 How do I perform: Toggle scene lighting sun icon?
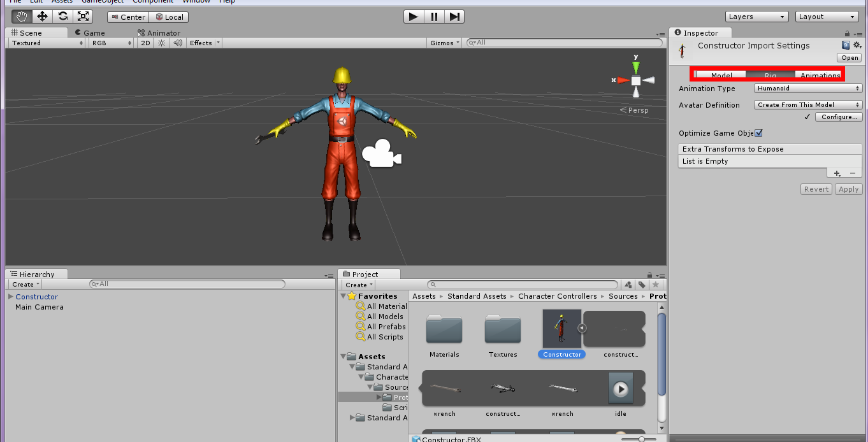click(162, 43)
